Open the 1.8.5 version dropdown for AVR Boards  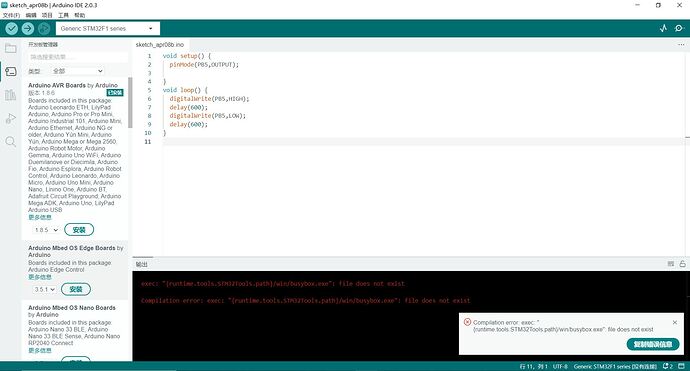point(46,230)
